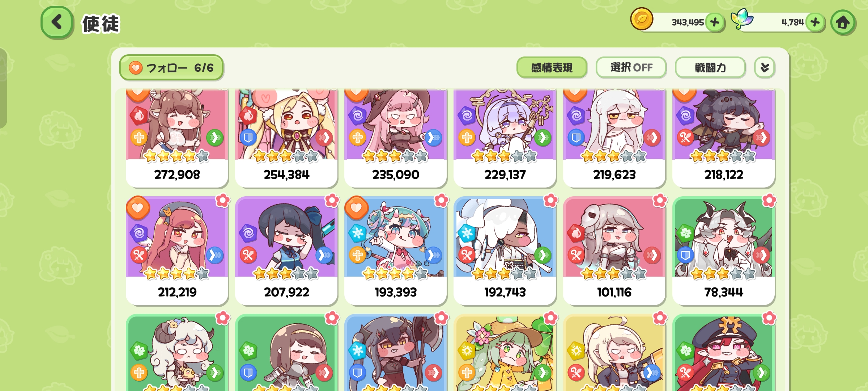The height and width of the screenshot is (391, 868).
Task: Go back using the green arrow button
Action: 57,22
